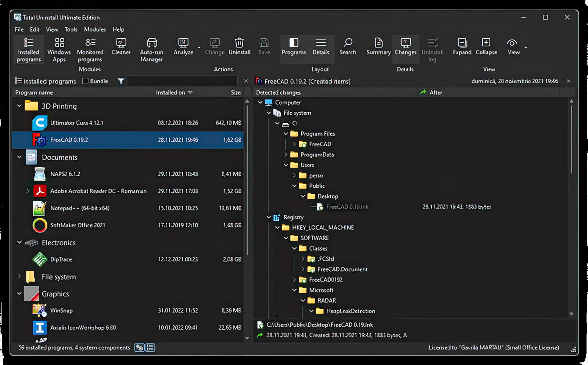
Task: Clear the program filter text
Action: 246,81
